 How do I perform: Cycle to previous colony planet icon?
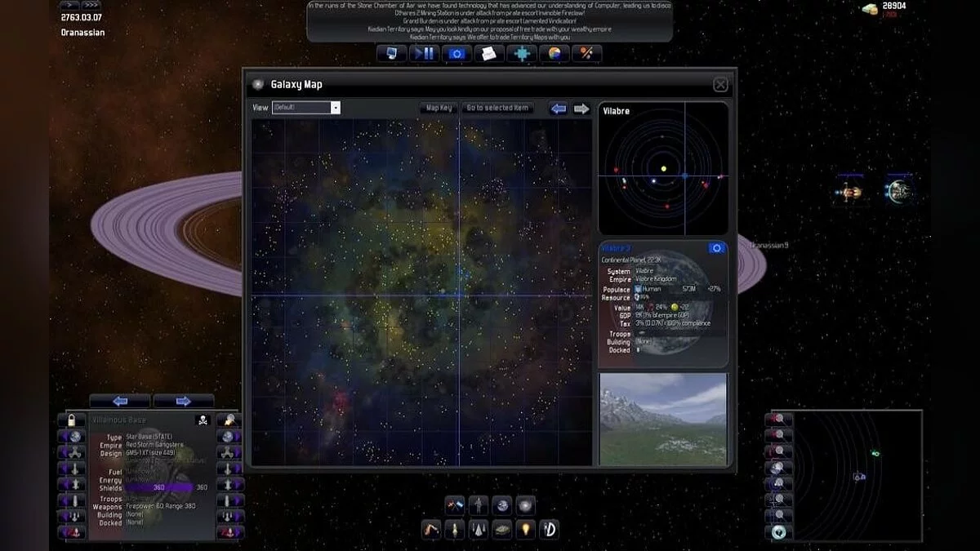click(71, 437)
